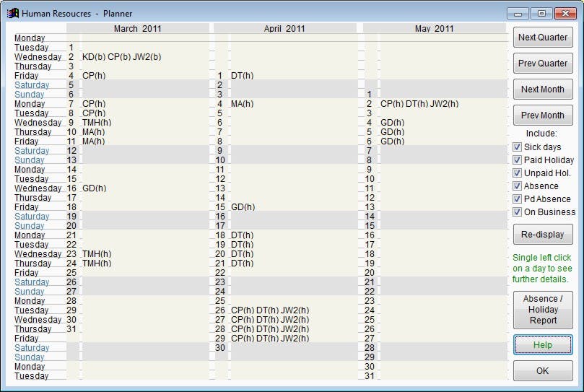Click March 10 MA(h) entry
This screenshot has width=584, height=392.
[94, 132]
